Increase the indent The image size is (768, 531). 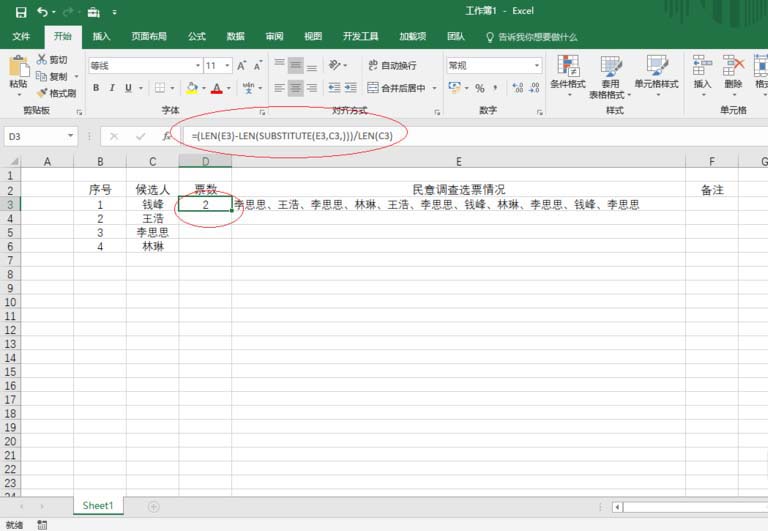point(351,88)
